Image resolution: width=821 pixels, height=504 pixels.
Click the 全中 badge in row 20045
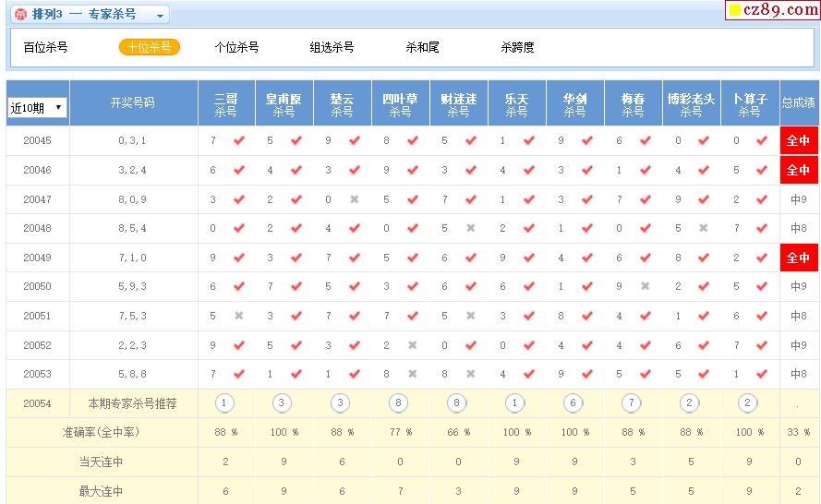(x=799, y=140)
